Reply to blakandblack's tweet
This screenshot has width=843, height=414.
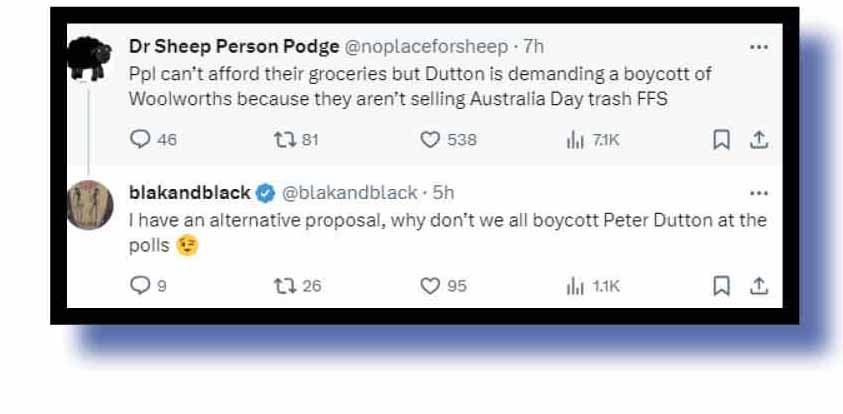pyautogui.click(x=139, y=286)
